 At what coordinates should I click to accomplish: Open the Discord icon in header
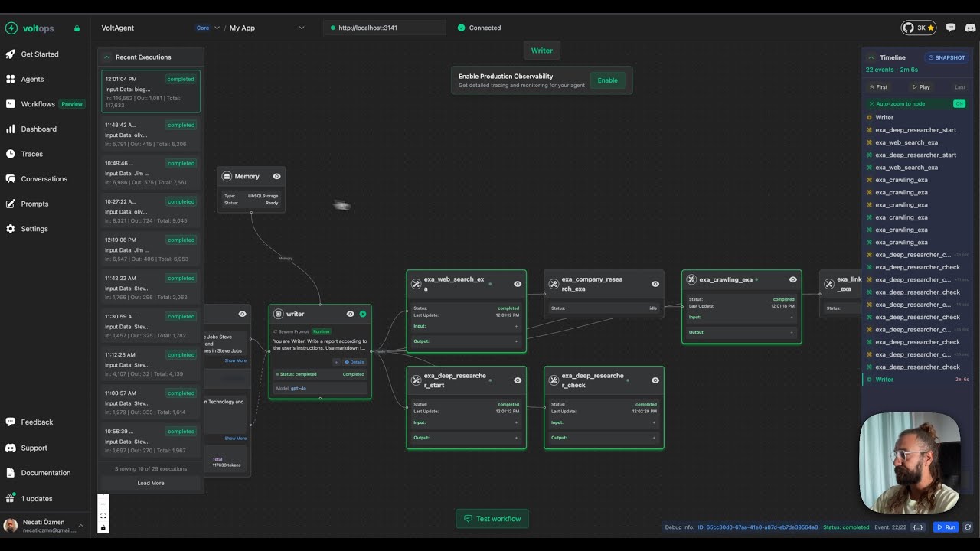pos(970,28)
